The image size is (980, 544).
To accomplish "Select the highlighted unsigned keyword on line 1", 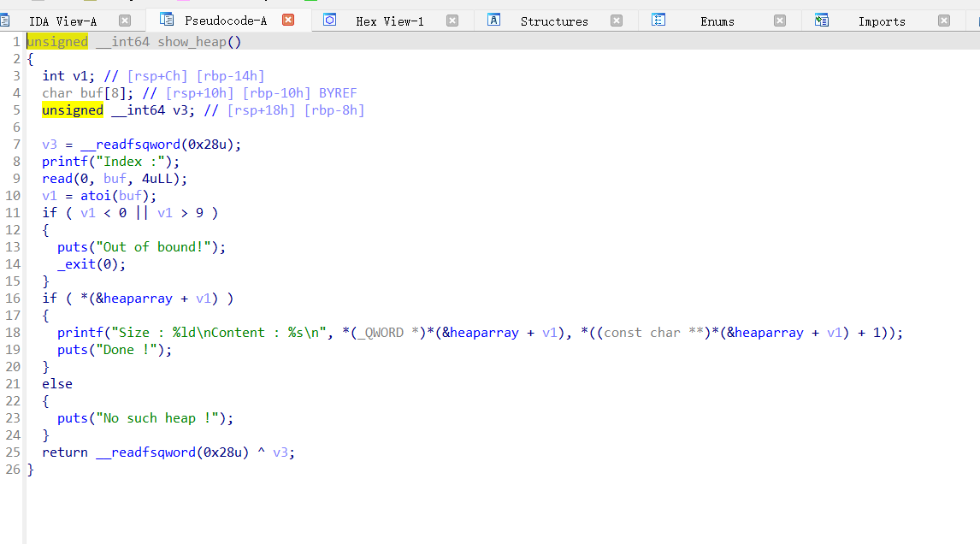I will coord(57,42).
